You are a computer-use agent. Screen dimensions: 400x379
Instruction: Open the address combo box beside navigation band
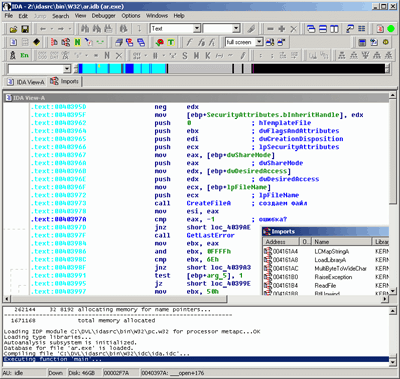coord(39,69)
